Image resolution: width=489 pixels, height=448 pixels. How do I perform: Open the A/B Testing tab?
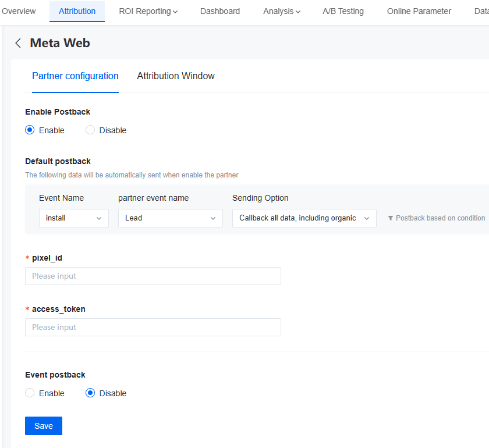coord(343,11)
